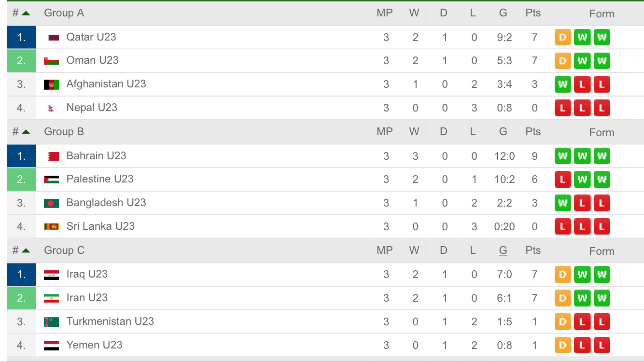
Task: Click Palestine U23's red L form badge
Action: 562,180
